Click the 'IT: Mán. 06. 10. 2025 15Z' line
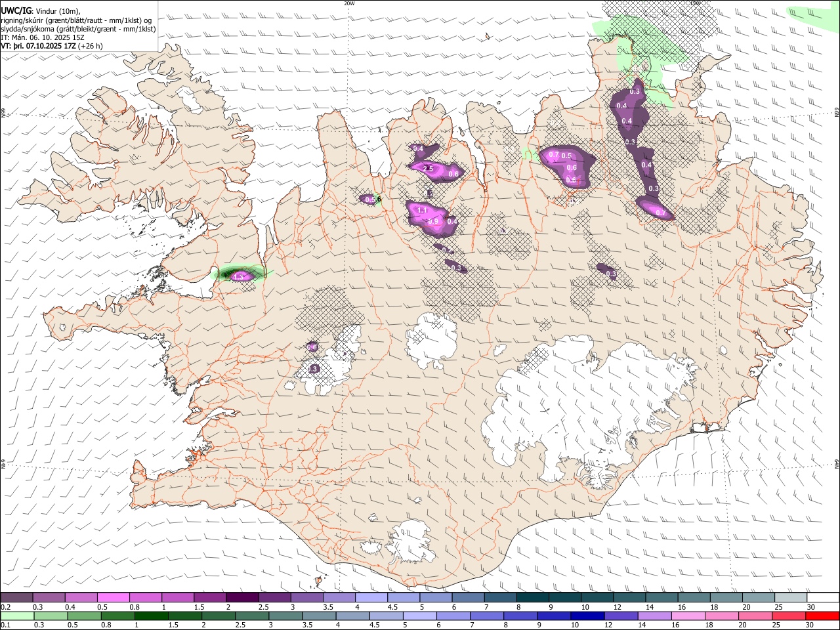 click(x=42, y=37)
